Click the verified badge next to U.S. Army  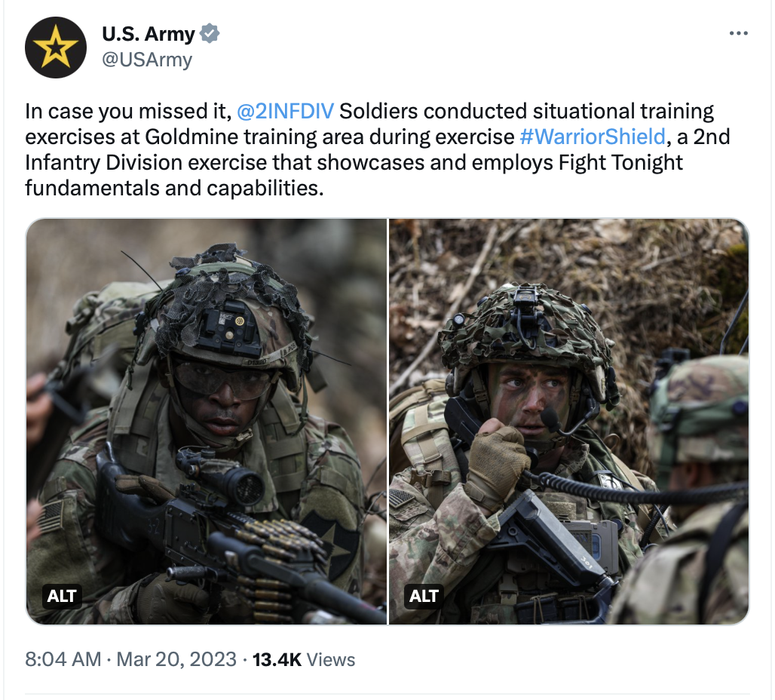(x=210, y=34)
